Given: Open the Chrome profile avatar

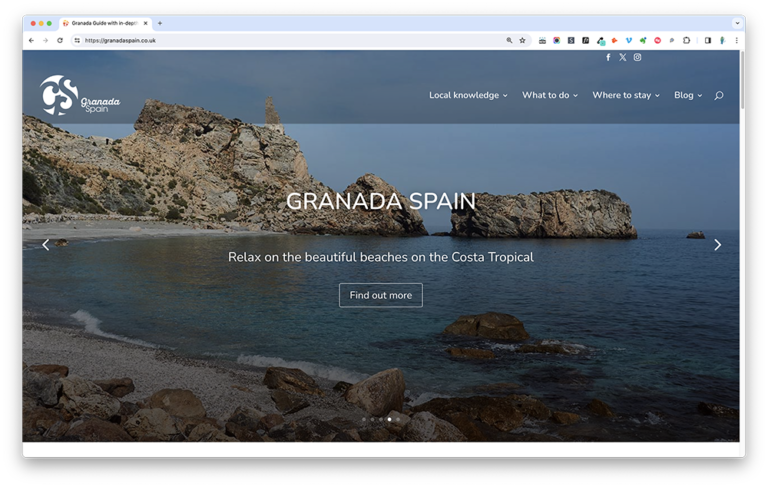Looking at the screenshot, I should click(722, 41).
